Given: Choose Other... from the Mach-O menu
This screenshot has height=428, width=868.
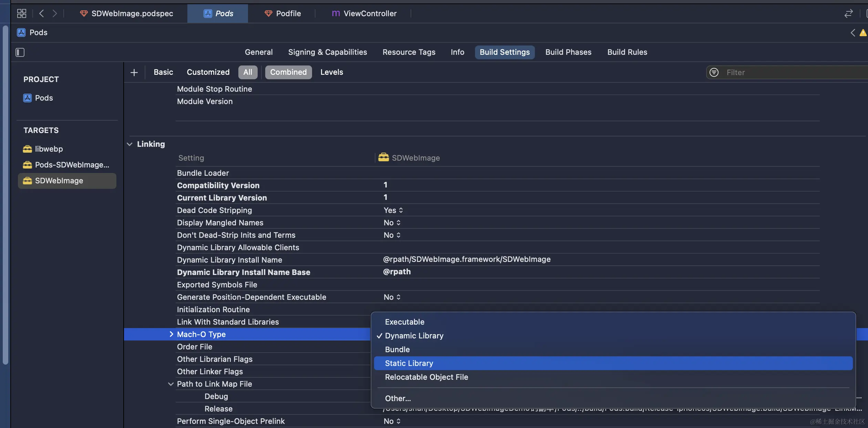Looking at the screenshot, I should pyautogui.click(x=397, y=398).
